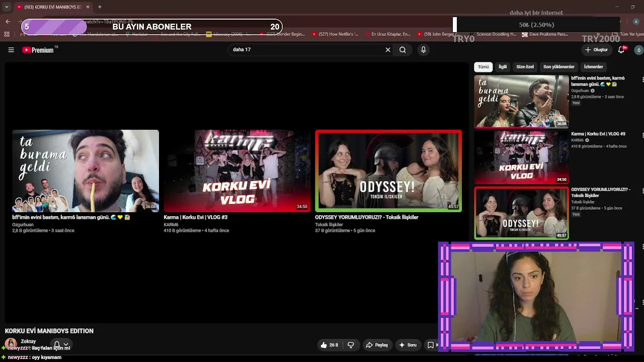644x362 pixels.
Task: Open end-screen title "Karma | Korku Evi | VLOG #3"
Action: [196, 217]
